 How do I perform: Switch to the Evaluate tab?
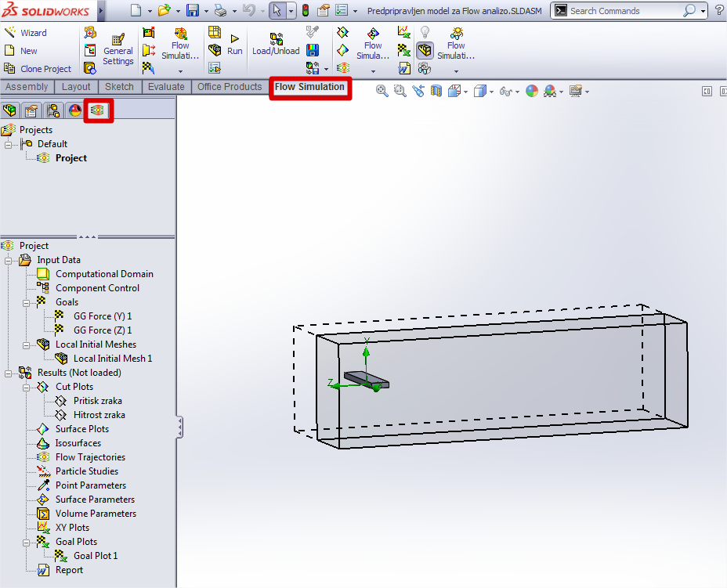[x=166, y=87]
